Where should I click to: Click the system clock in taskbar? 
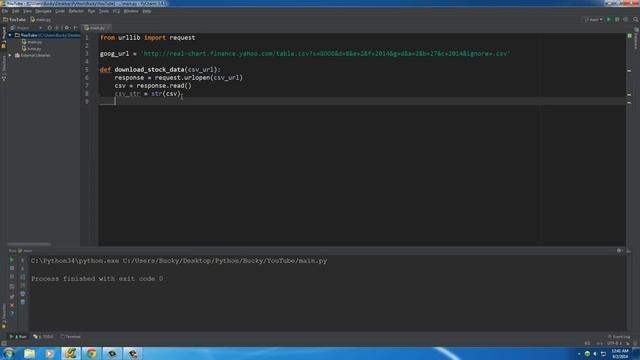pyautogui.click(x=620, y=353)
